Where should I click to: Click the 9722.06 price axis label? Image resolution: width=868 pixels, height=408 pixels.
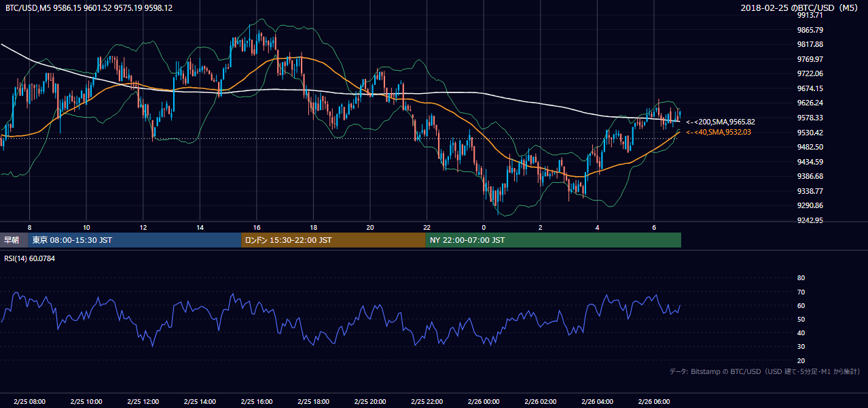tap(810, 73)
